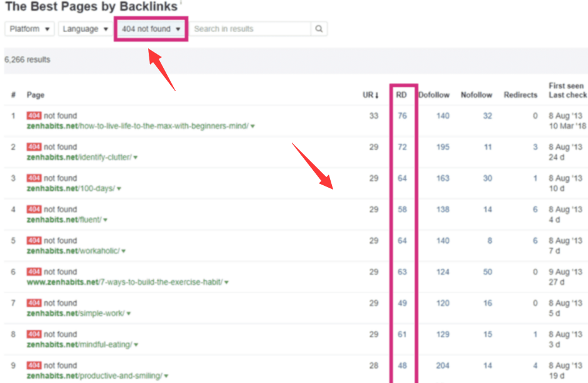The width and height of the screenshot is (588, 383).
Task: Open the zenhabits.net/fluent/ link
Action: pyautogui.click(x=64, y=220)
